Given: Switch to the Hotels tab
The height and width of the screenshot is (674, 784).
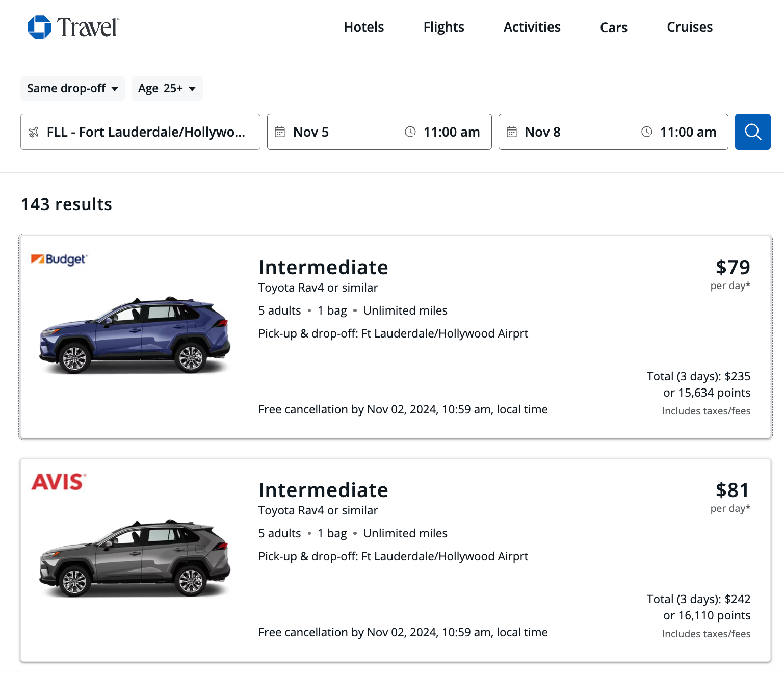Looking at the screenshot, I should click(x=363, y=27).
